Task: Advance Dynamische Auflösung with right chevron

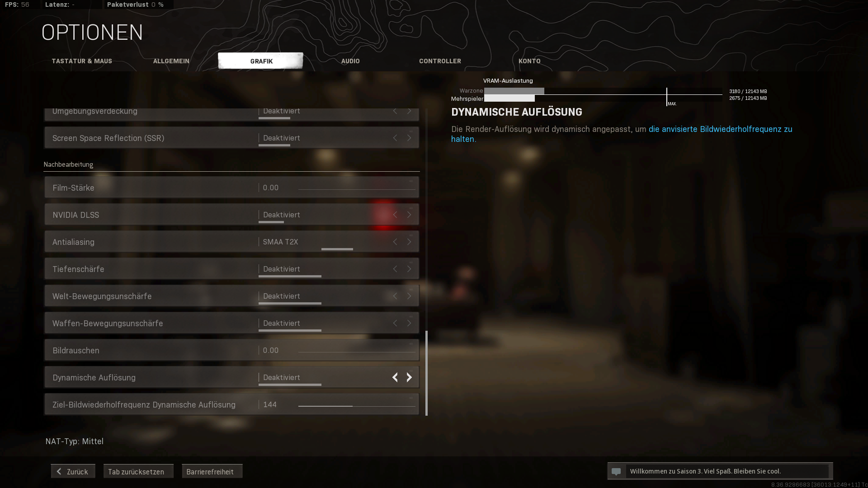Action: pos(409,377)
